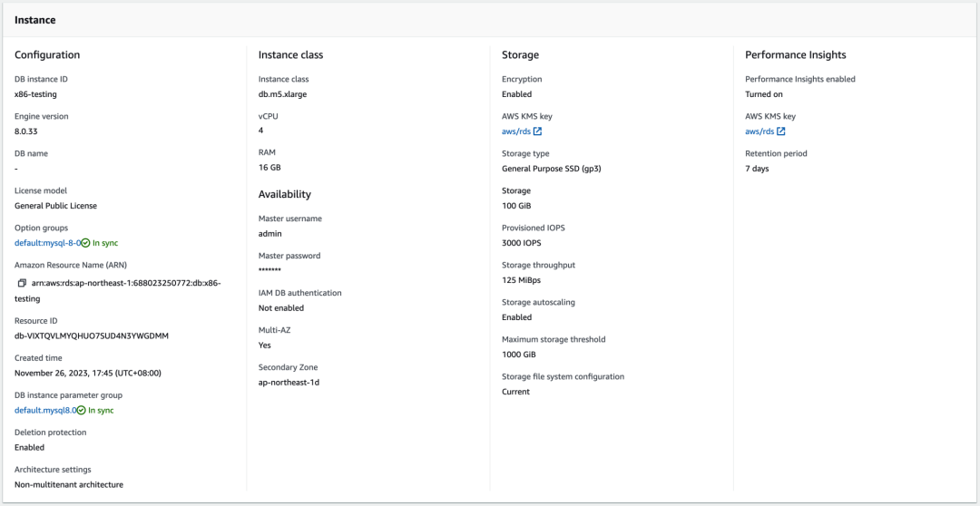The image size is (980, 506).
Task: Open the default.mysql8.0 parameter group link
Action: click(45, 411)
